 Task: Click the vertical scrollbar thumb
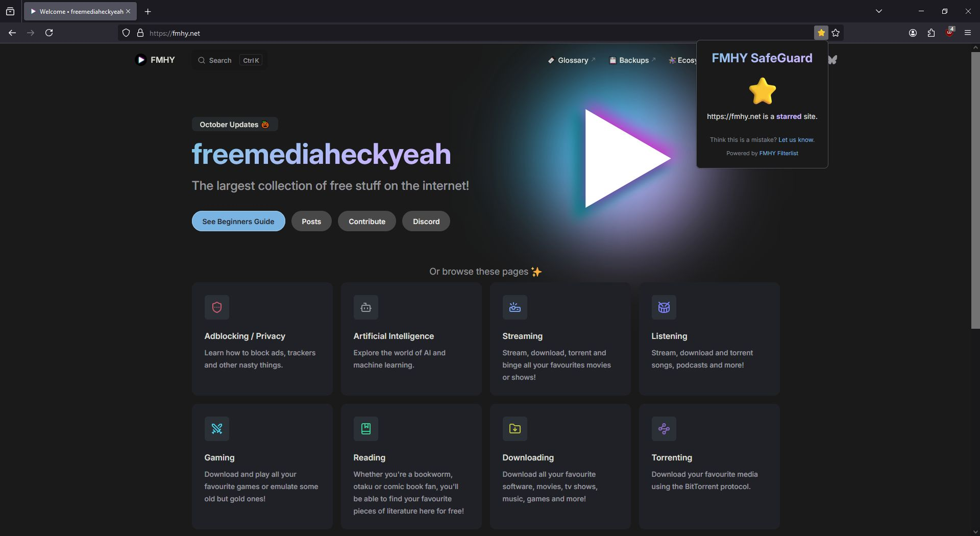(x=975, y=190)
